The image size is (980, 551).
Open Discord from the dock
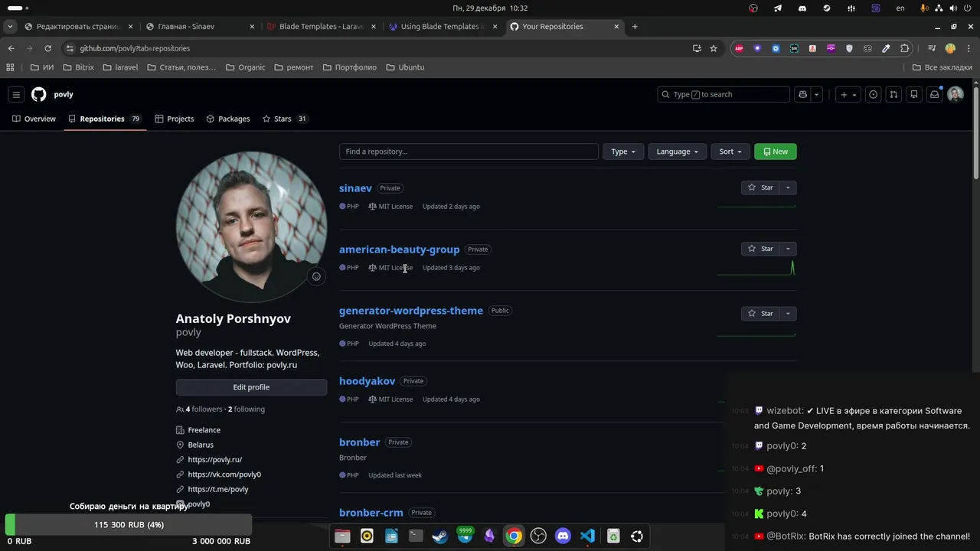[x=563, y=536]
